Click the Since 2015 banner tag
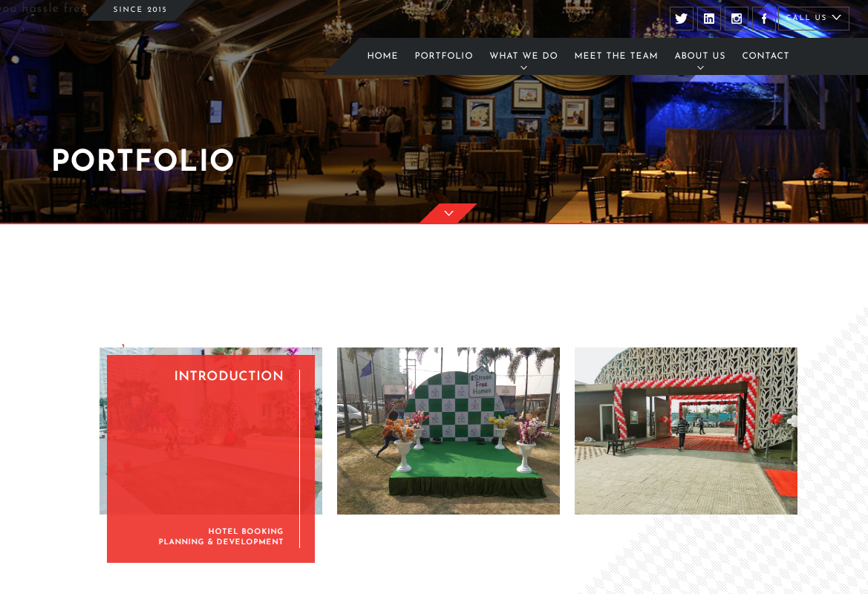This screenshot has width=868, height=594. 140,10
